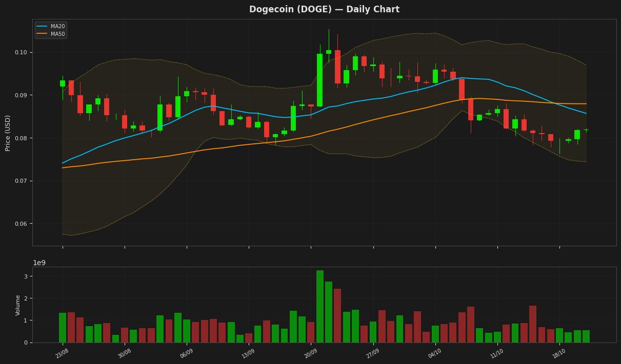Viewport: 621px width, 364px height.
Task: Click the volume axis tick label 2
Action: pos(26,299)
